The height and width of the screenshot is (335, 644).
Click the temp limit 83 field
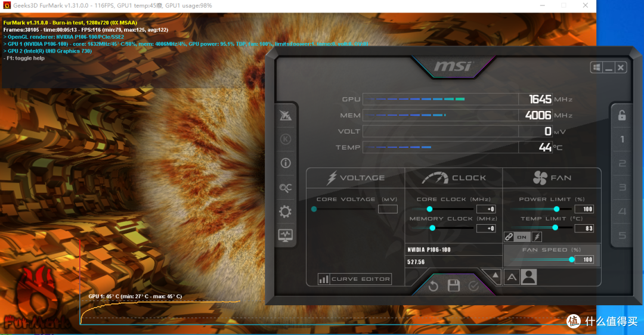584,228
